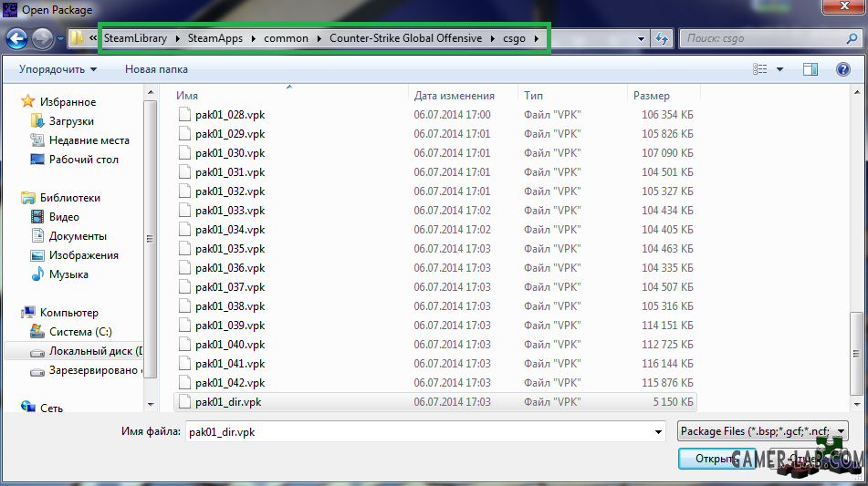Viewport: 868px width, 486px height.
Task: Click the SteamApps breadcrumb segment
Action: point(215,38)
